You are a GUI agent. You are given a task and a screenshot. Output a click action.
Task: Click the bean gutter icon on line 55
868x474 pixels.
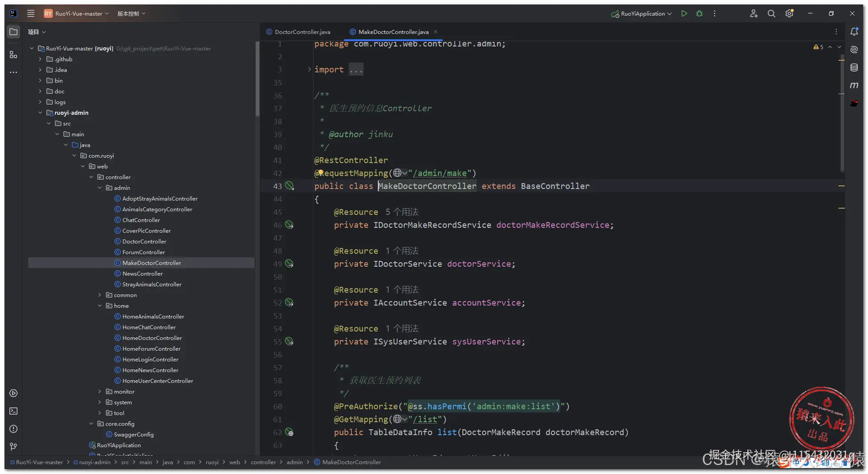[x=289, y=341]
